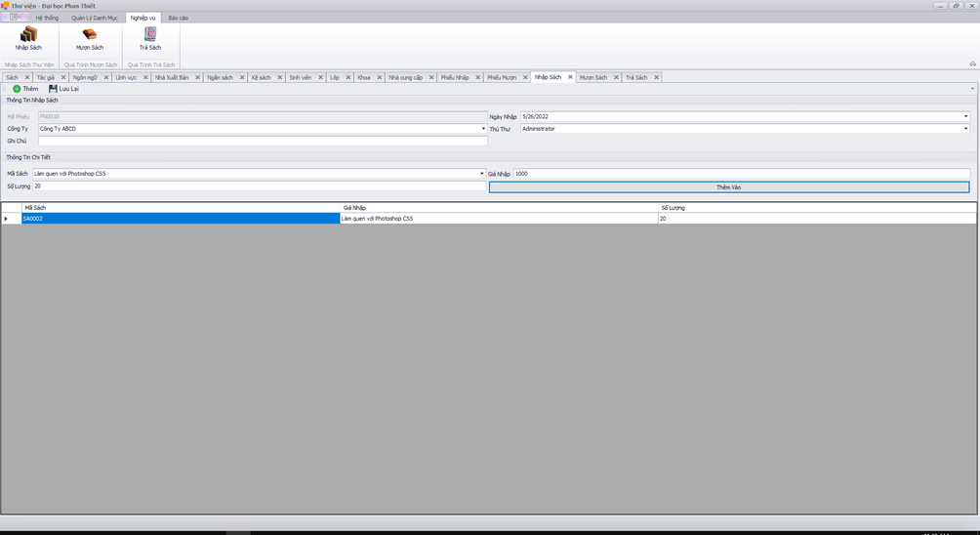Expand the Mã Sách dropdown arrow
This screenshot has height=535, width=980.
tap(482, 174)
